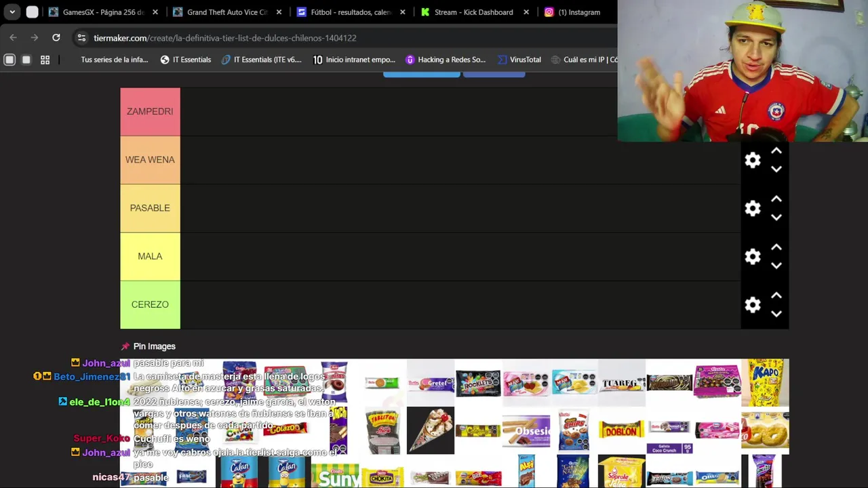Open the VirusTotal bookmark
This screenshot has width=868, height=488.
519,60
